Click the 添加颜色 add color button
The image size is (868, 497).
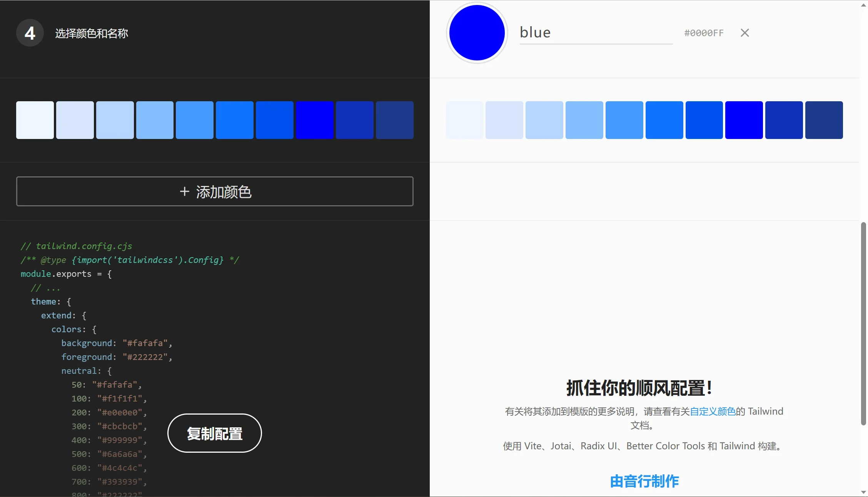pyautogui.click(x=215, y=191)
